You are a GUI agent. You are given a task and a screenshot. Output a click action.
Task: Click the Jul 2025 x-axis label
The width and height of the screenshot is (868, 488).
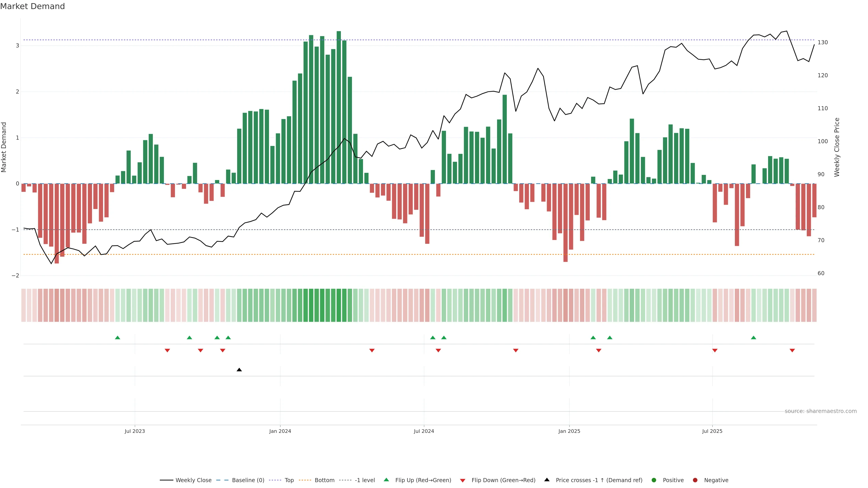click(x=712, y=432)
